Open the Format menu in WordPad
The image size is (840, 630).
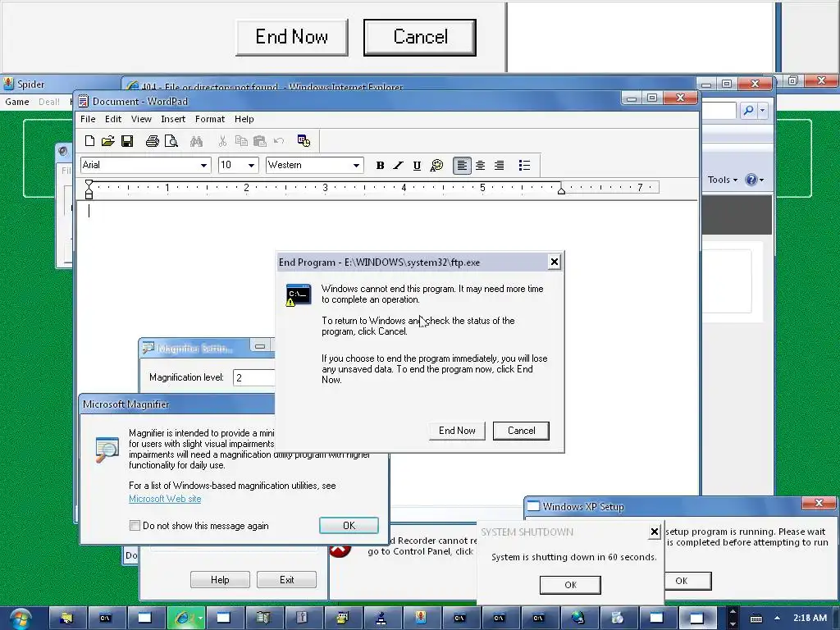click(x=209, y=119)
